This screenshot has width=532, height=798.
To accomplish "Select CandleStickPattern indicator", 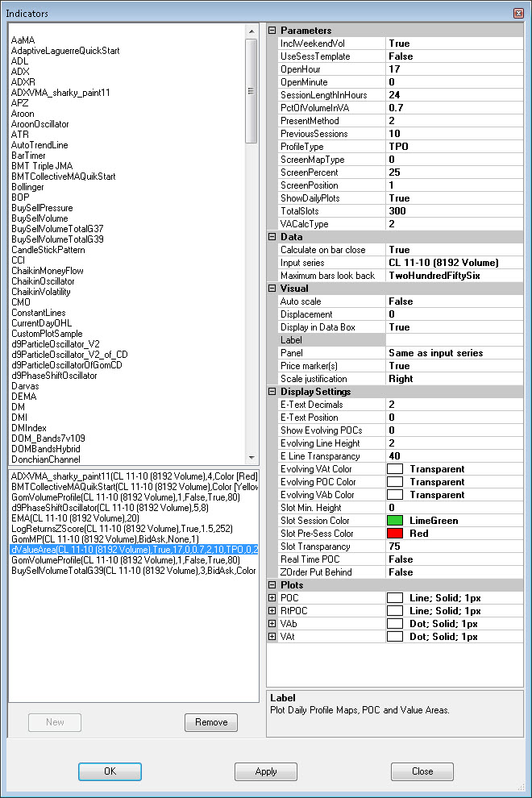I will [48, 250].
